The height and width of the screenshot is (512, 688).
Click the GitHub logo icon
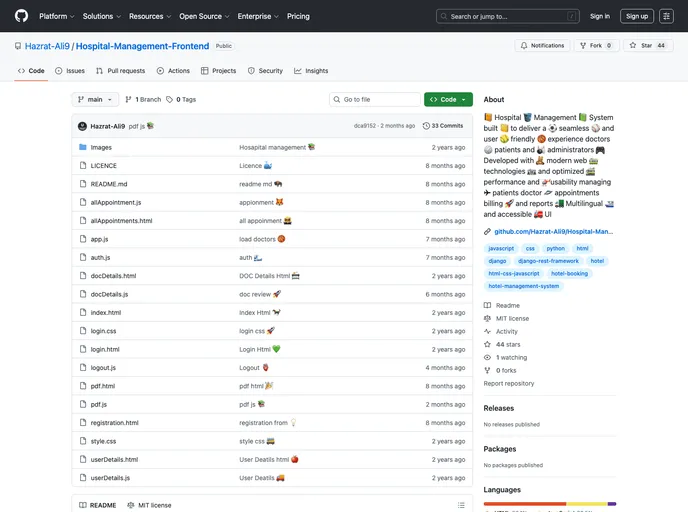tap(21, 16)
